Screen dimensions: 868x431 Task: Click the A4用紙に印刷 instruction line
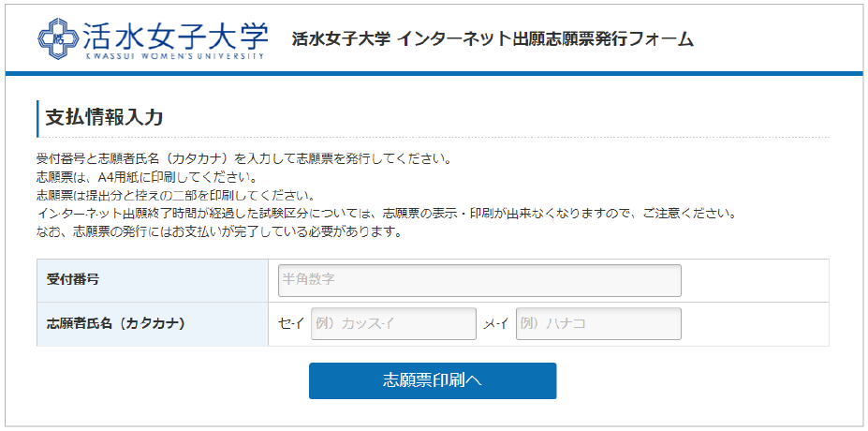tap(145, 176)
